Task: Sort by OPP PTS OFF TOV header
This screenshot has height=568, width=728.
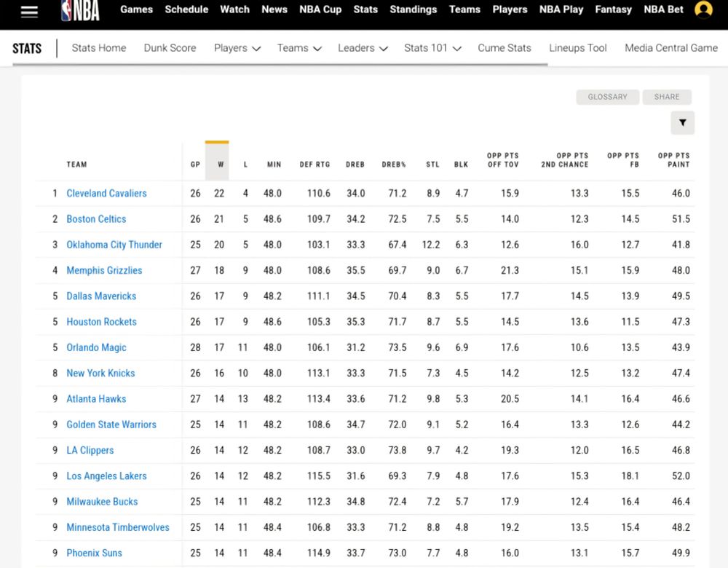Action: pyautogui.click(x=503, y=159)
